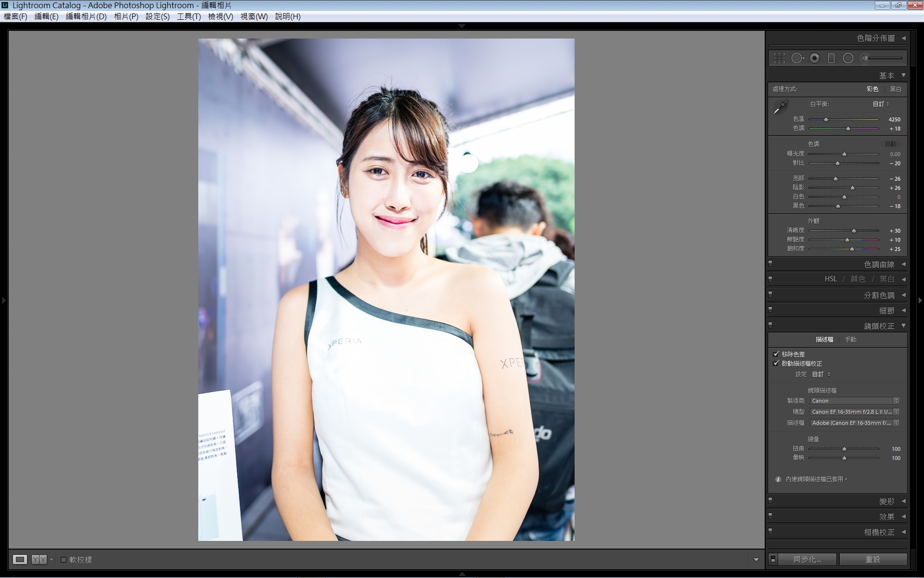Screen dimensions: 924x578
Task: Open the 相片(P) menu
Action: (126, 16)
